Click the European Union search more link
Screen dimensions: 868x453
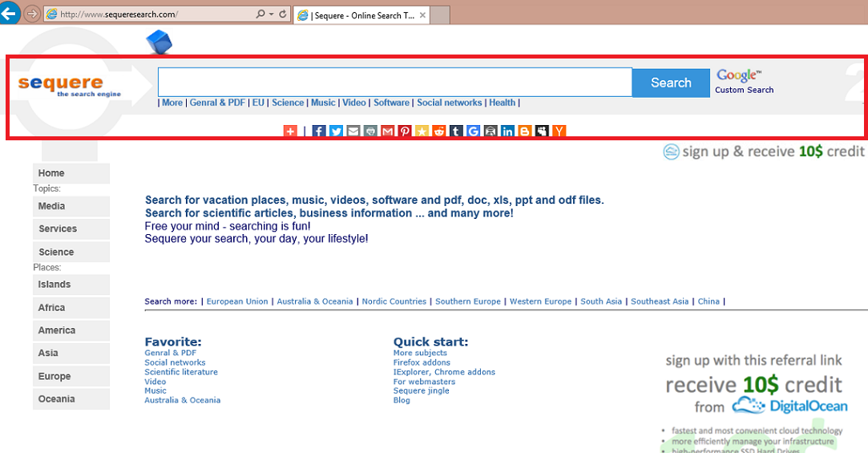tap(237, 301)
